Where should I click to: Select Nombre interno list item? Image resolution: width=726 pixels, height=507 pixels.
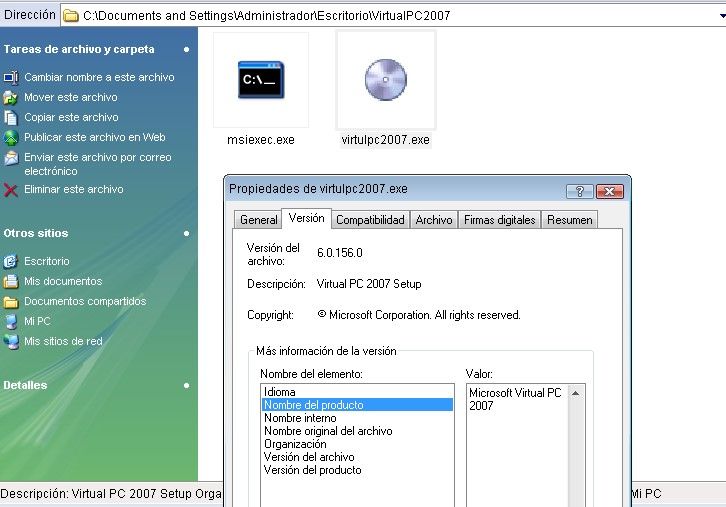coord(357,418)
